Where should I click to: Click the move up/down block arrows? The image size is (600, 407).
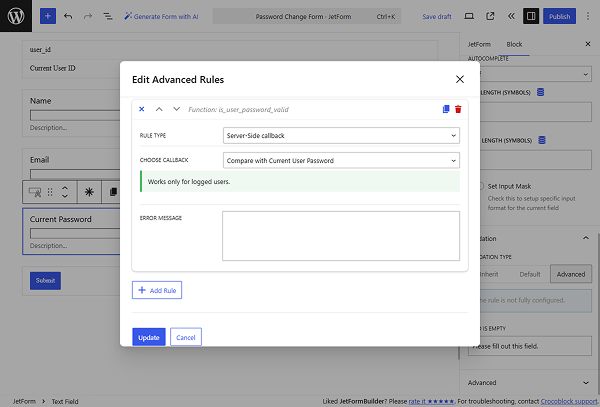[65, 192]
